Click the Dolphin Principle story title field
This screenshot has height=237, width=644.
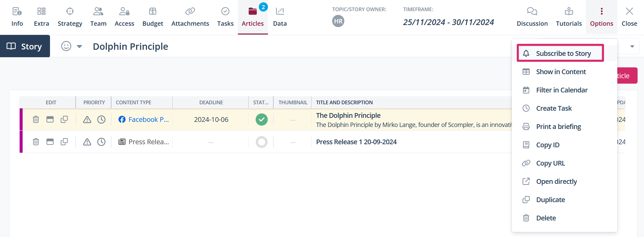tap(130, 46)
